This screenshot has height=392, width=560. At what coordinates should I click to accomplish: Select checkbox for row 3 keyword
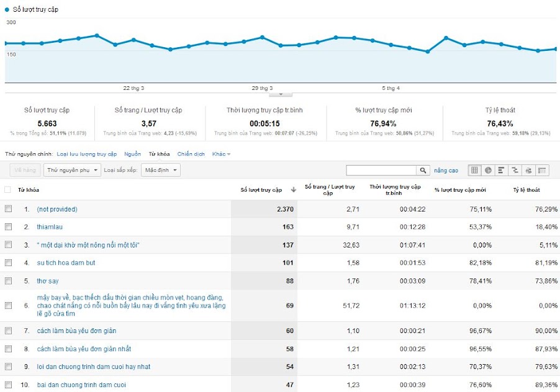pyautogui.click(x=8, y=244)
